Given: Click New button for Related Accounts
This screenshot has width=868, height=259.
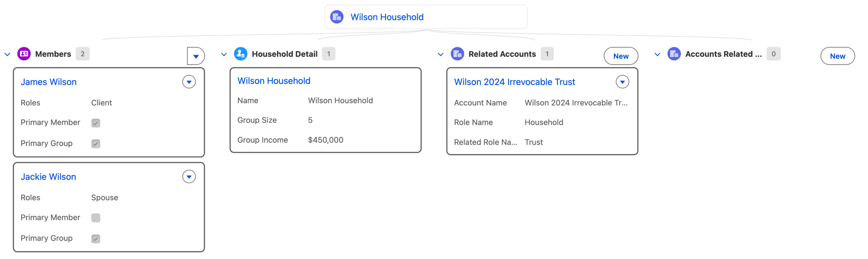Looking at the screenshot, I should click(620, 56).
